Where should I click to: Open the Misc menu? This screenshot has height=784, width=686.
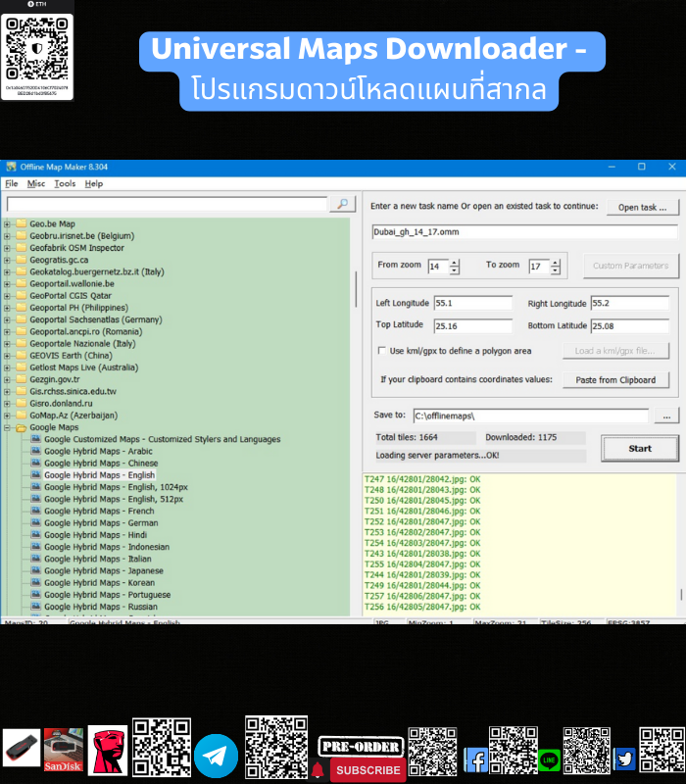coord(36,183)
